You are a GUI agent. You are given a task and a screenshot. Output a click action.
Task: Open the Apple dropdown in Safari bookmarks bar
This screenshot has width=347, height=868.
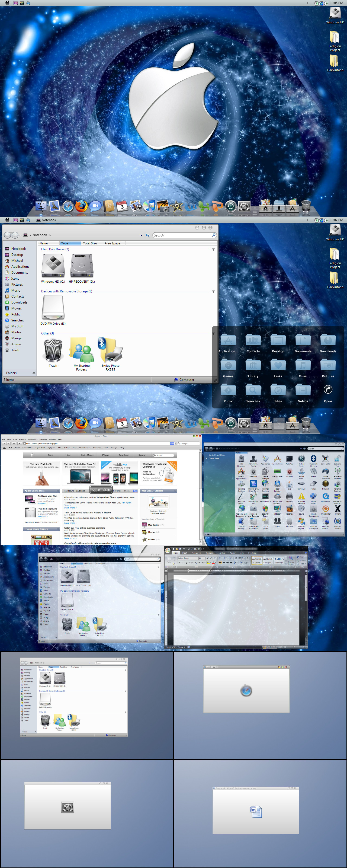click(x=11, y=448)
